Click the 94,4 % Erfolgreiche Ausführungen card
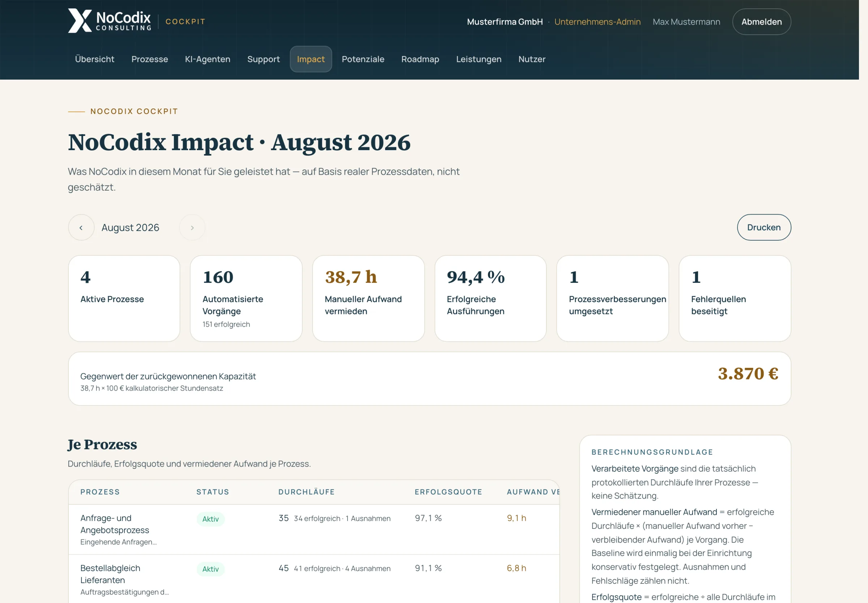Viewport: 868px width, 603px height. 490,298
